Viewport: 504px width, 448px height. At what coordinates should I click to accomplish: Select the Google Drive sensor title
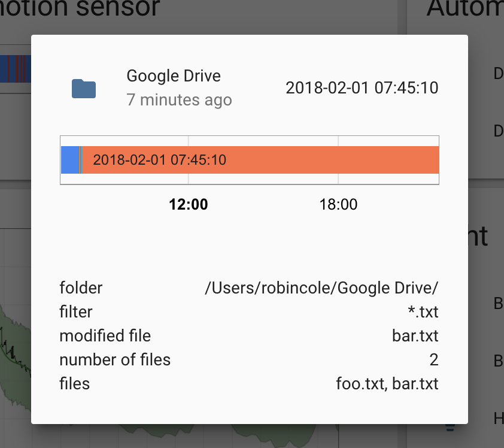tap(174, 75)
